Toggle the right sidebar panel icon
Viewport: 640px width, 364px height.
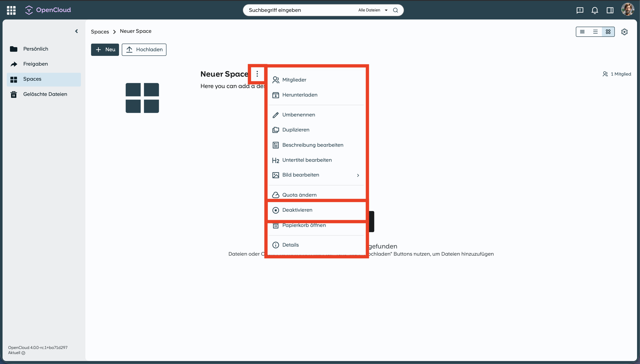(x=610, y=10)
